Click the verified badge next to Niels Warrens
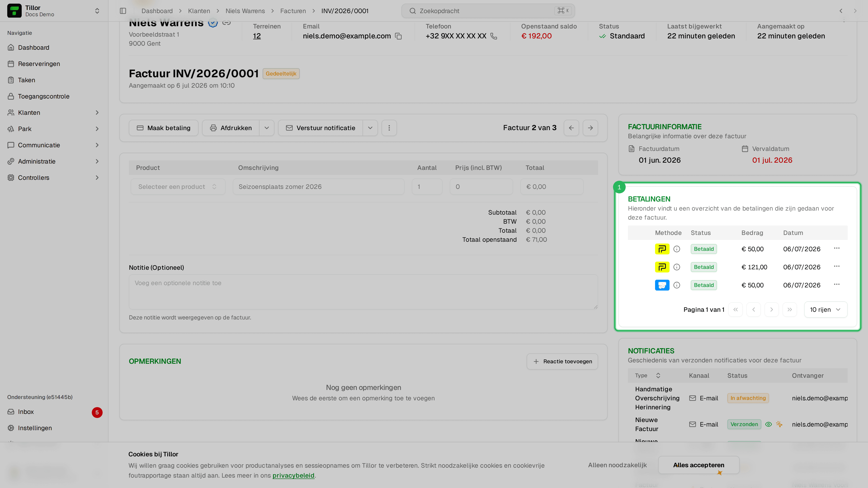The width and height of the screenshot is (868, 488). coord(213,23)
